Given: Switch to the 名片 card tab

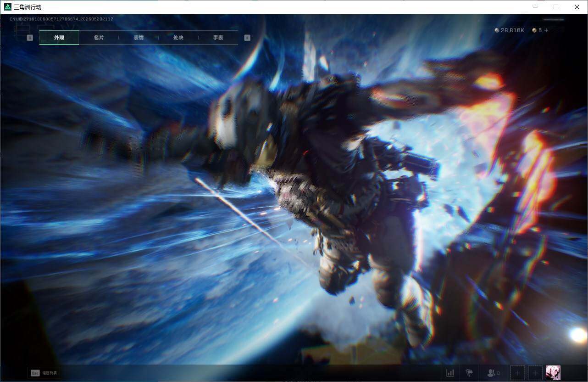Looking at the screenshot, I should coord(99,38).
